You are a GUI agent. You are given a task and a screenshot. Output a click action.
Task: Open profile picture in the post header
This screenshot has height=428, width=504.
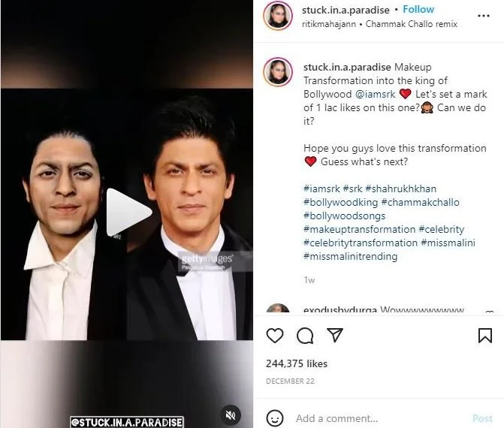coord(278,16)
